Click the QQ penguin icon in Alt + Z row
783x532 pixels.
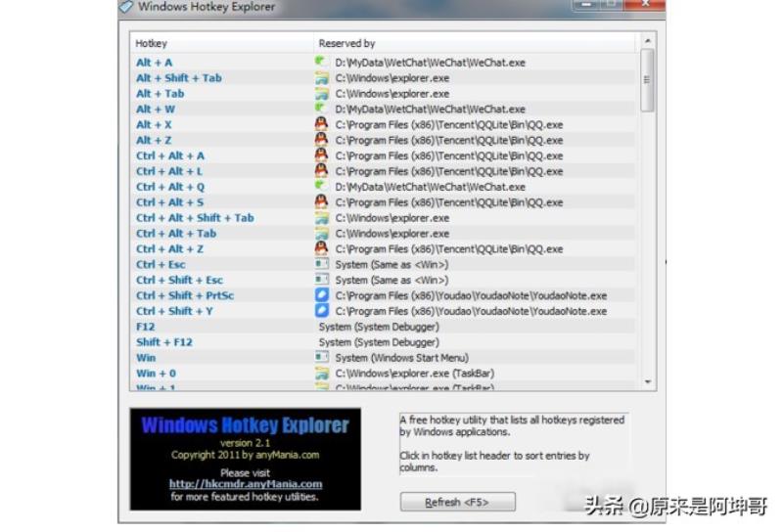coord(322,139)
